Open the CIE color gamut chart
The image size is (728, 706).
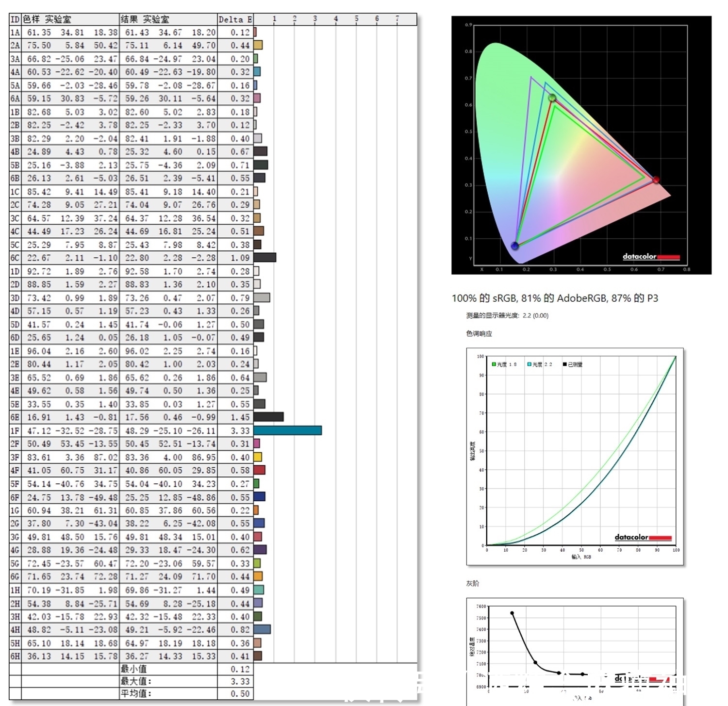581,145
